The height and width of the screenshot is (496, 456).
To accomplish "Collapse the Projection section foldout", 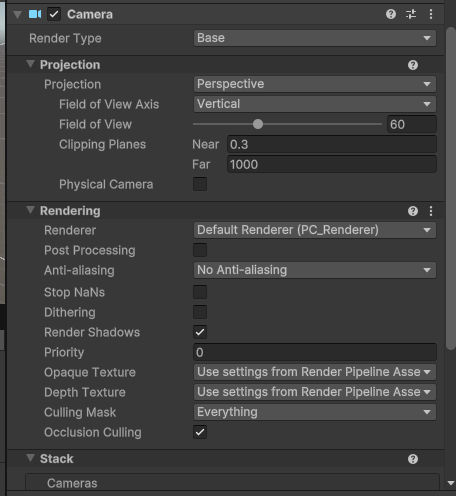I will (x=30, y=64).
